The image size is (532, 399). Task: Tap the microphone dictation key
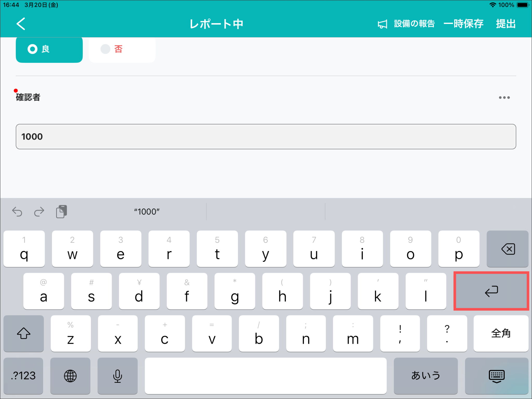(117, 376)
